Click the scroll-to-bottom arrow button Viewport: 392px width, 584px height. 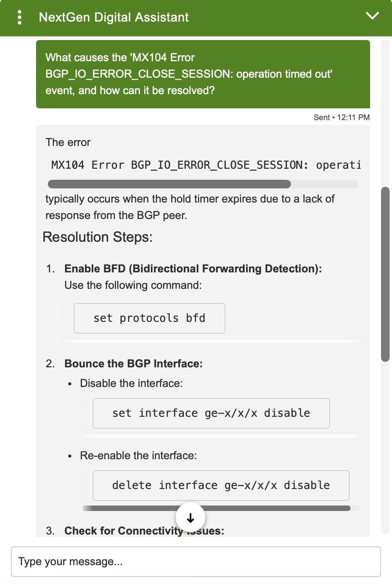point(191,518)
